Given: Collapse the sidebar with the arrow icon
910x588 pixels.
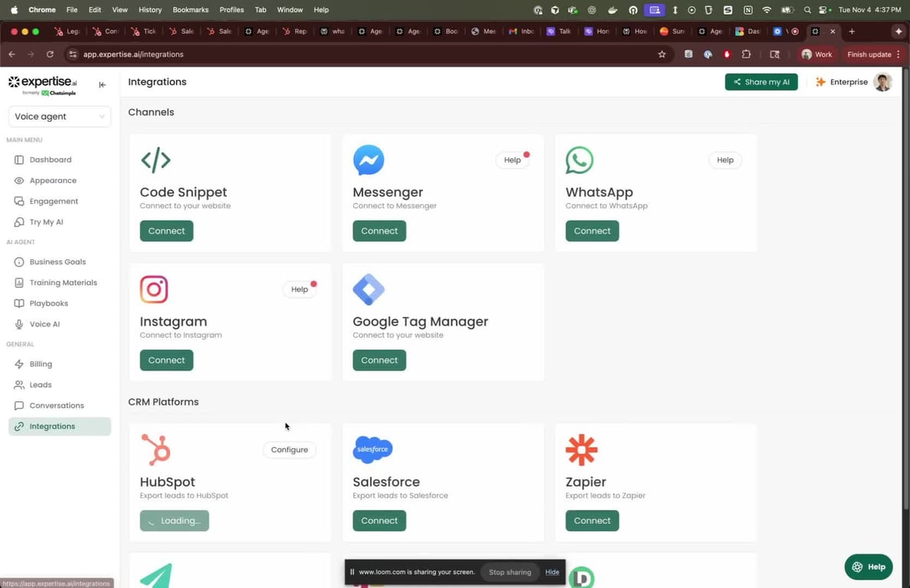Looking at the screenshot, I should point(102,85).
